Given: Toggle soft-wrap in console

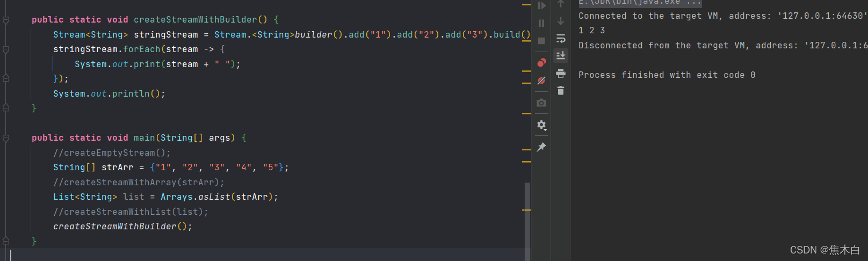Looking at the screenshot, I should coord(561,38).
